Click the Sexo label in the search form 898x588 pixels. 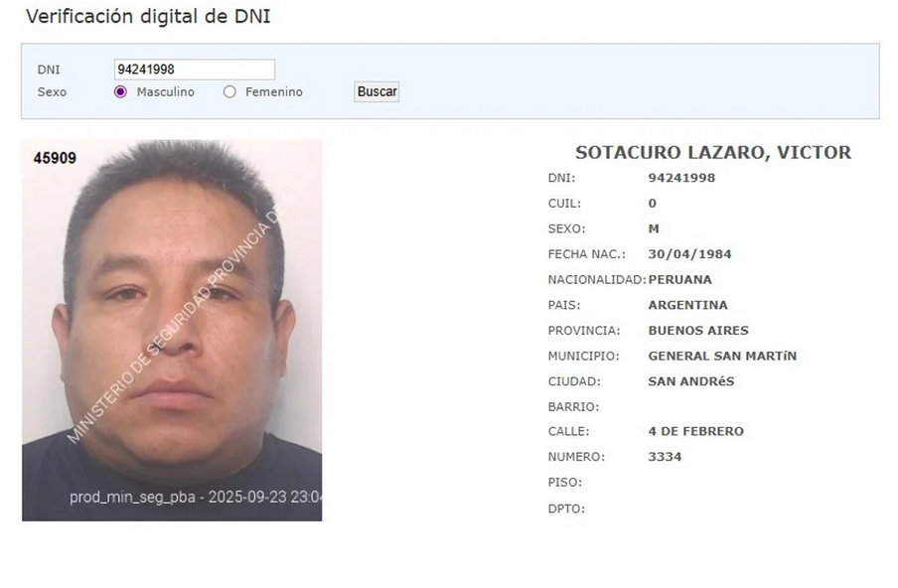coord(52,92)
